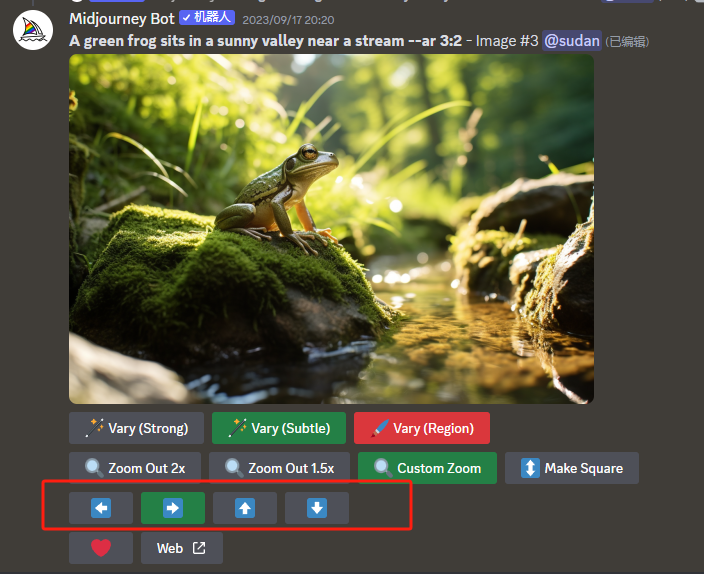The height and width of the screenshot is (574, 704).
Task: Open the Custom Zoom option
Action: point(426,468)
